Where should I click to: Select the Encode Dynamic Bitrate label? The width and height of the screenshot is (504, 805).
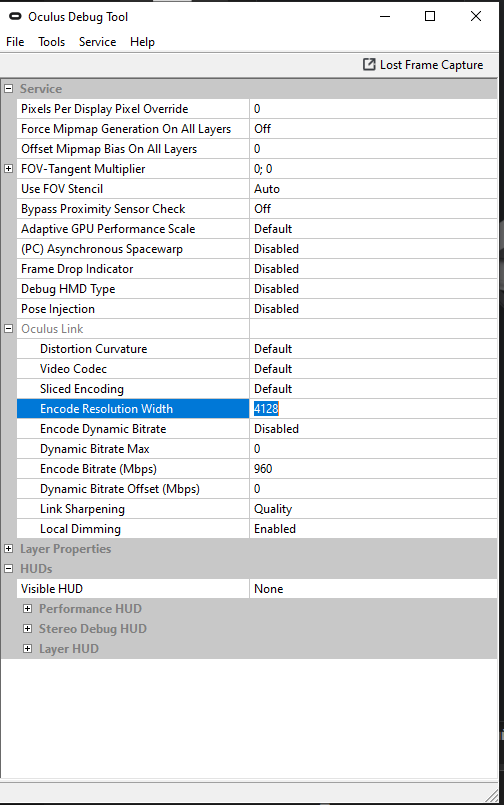point(103,429)
